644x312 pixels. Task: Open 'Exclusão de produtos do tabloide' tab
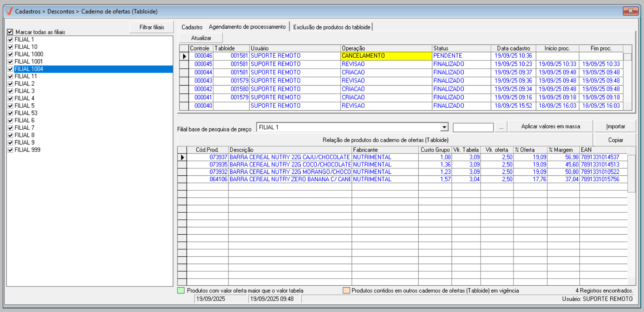[332, 27]
